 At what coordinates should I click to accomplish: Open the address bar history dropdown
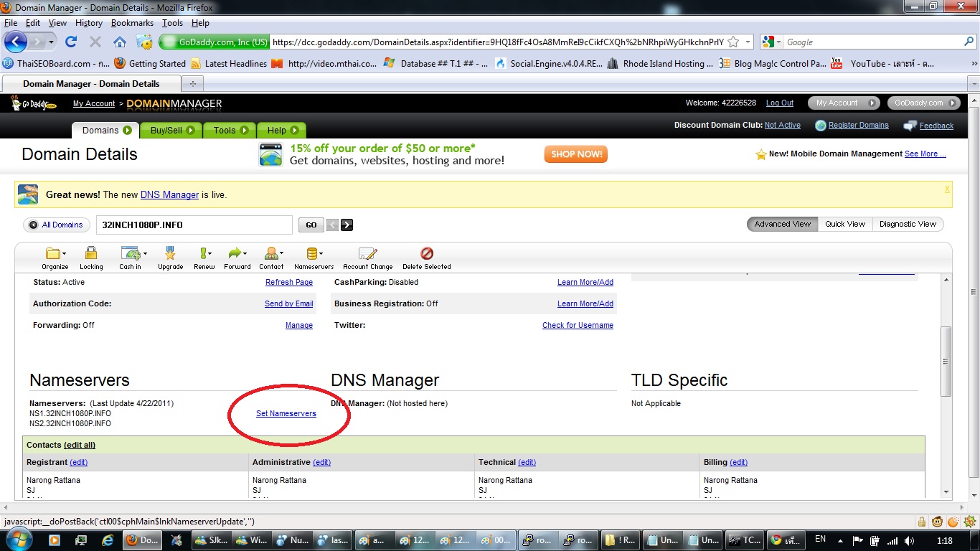pos(748,42)
